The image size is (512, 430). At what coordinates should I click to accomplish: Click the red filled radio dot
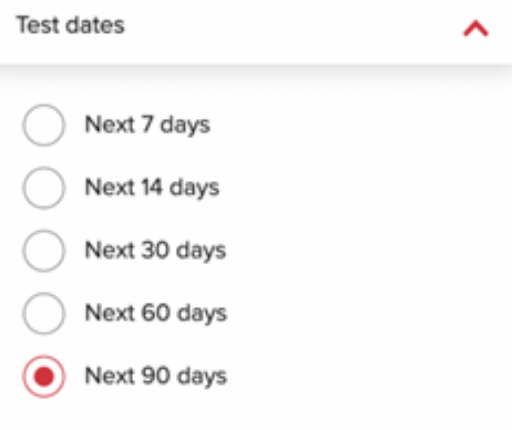[44, 376]
